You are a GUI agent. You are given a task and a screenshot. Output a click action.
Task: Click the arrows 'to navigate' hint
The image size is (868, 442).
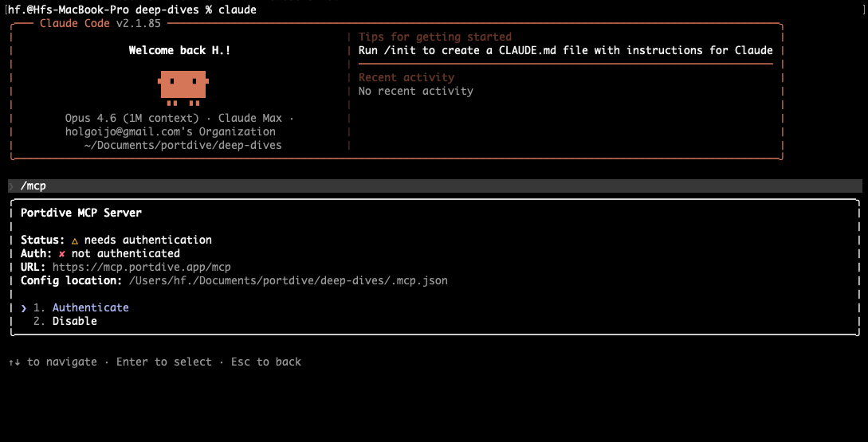click(x=53, y=362)
